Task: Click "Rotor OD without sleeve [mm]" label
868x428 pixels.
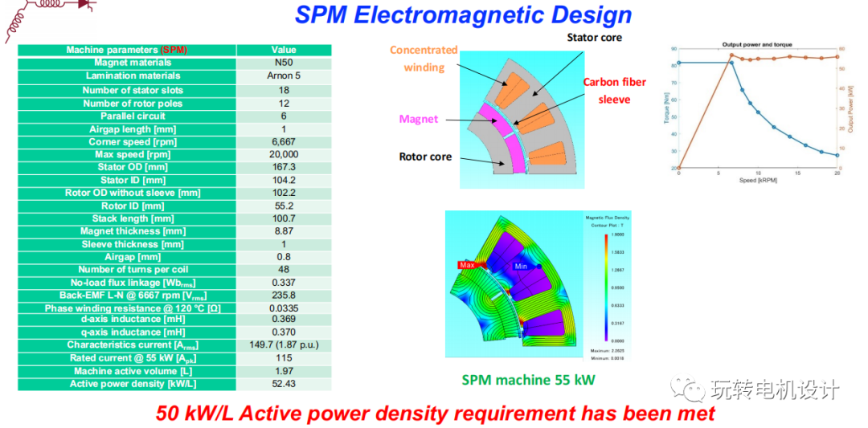Action: (133, 193)
